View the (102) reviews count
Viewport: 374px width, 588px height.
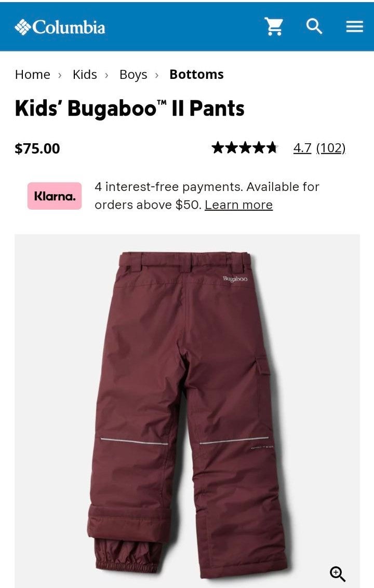coord(331,148)
